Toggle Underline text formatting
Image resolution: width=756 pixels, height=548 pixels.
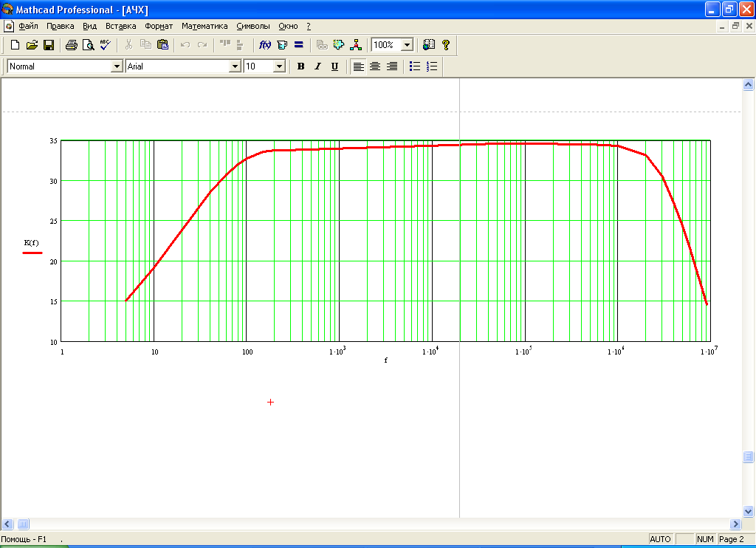click(x=334, y=66)
